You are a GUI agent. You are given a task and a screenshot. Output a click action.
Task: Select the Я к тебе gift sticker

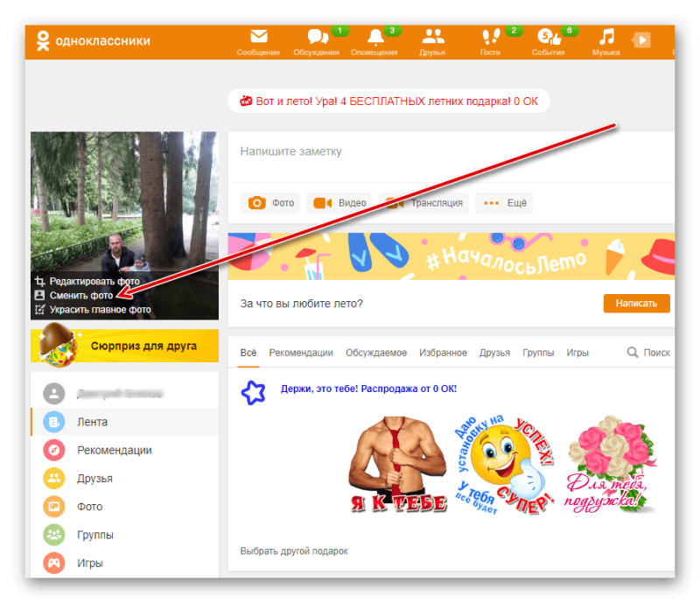(x=398, y=465)
